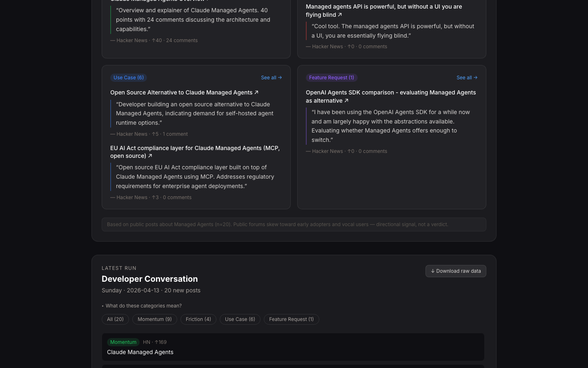588x368 pixels.
Task: Click the Feature Request (1) badge in card
Action: pos(332,78)
